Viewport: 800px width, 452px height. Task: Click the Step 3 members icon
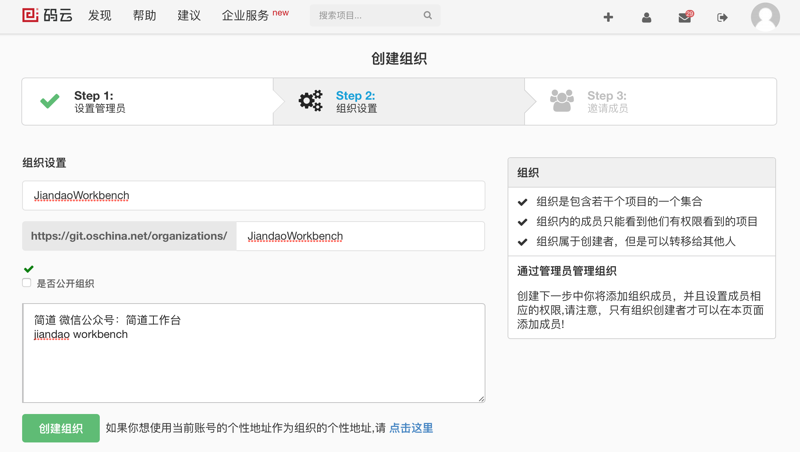pyautogui.click(x=562, y=101)
